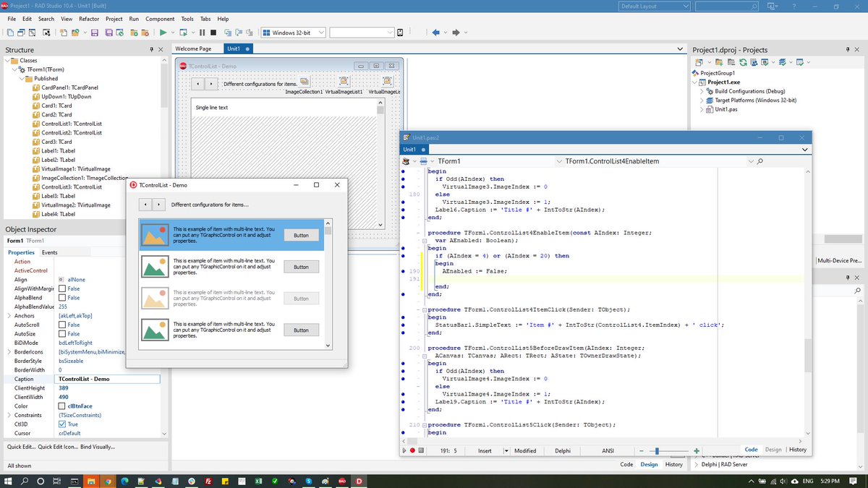Image resolution: width=868 pixels, height=488 pixels.
Task: Expand Build Configurations (Debug) node
Action: tap(702, 91)
